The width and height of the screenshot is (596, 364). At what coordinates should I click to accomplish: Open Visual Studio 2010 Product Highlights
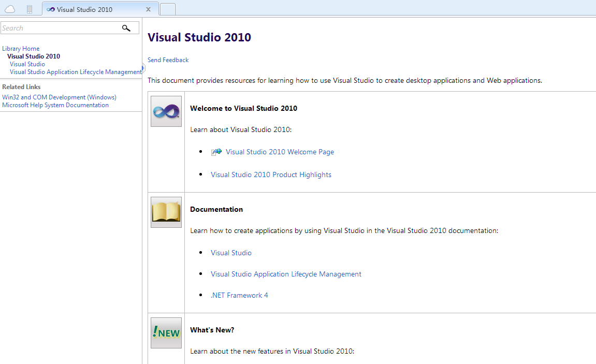click(271, 175)
